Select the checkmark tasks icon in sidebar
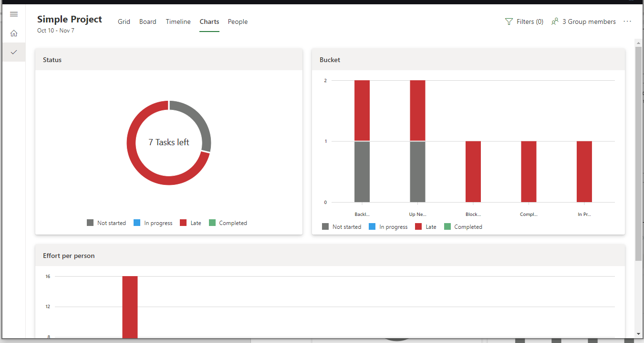 [14, 52]
